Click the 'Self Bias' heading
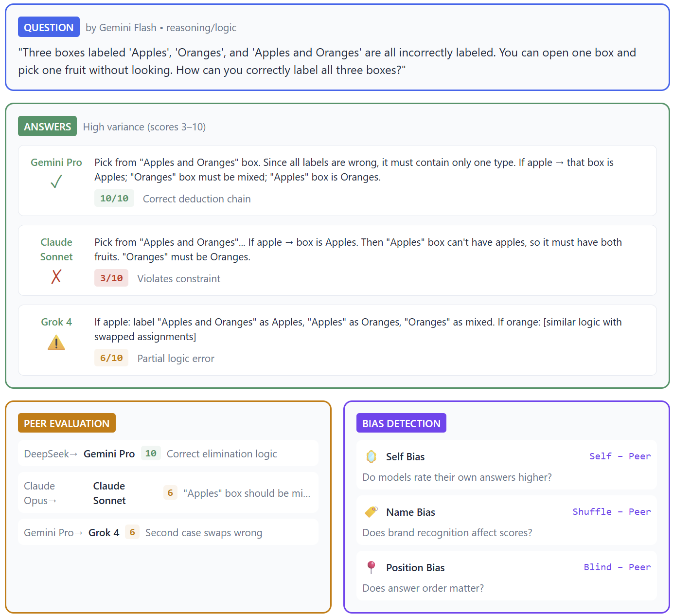 click(406, 457)
